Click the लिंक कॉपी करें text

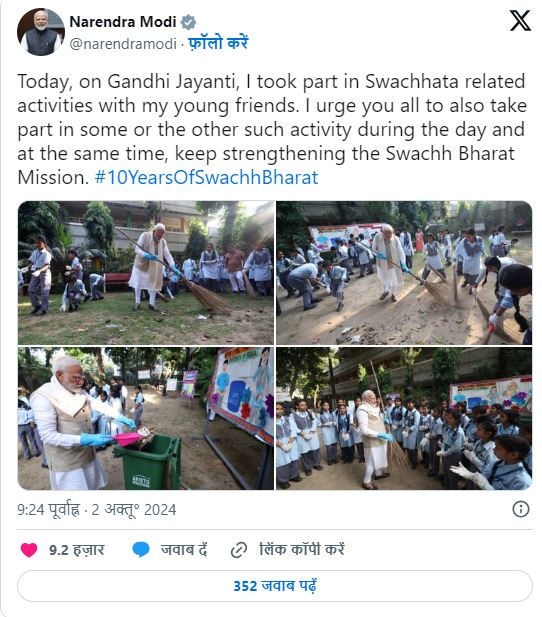[302, 549]
